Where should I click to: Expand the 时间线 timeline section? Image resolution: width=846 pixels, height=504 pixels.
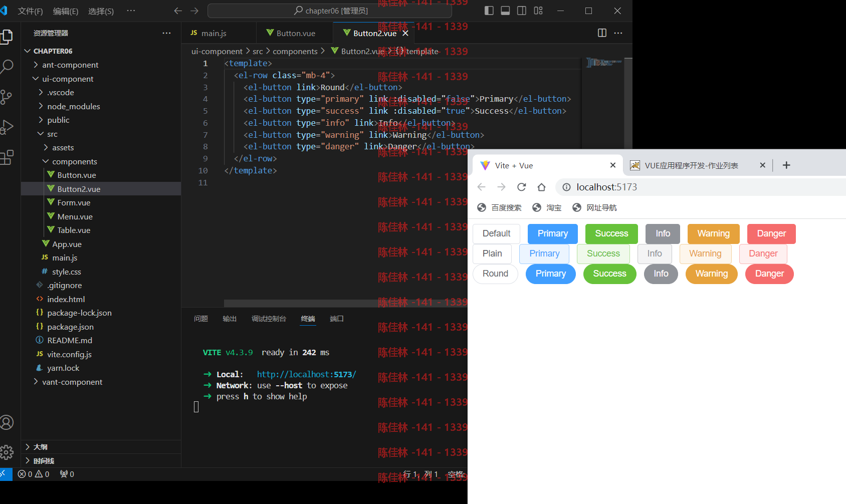[43, 461]
